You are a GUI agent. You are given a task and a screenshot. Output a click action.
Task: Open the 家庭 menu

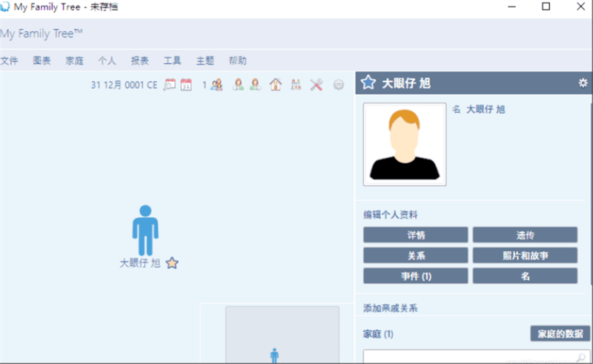point(75,61)
